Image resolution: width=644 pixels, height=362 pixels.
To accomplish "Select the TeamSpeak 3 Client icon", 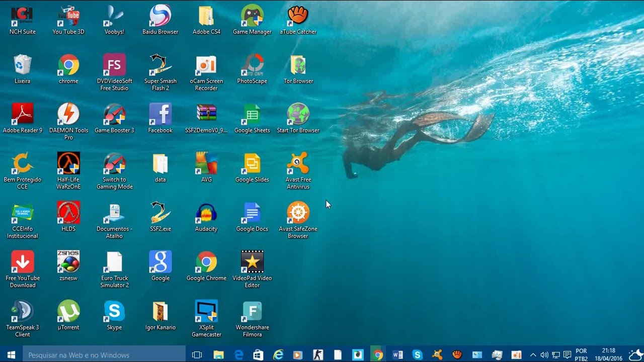I will pos(23,319).
